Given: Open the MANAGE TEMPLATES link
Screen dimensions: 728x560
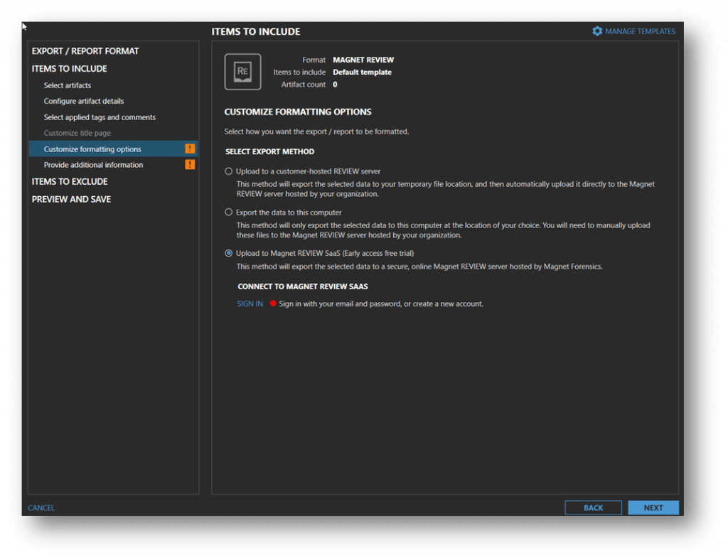Looking at the screenshot, I should pos(640,31).
